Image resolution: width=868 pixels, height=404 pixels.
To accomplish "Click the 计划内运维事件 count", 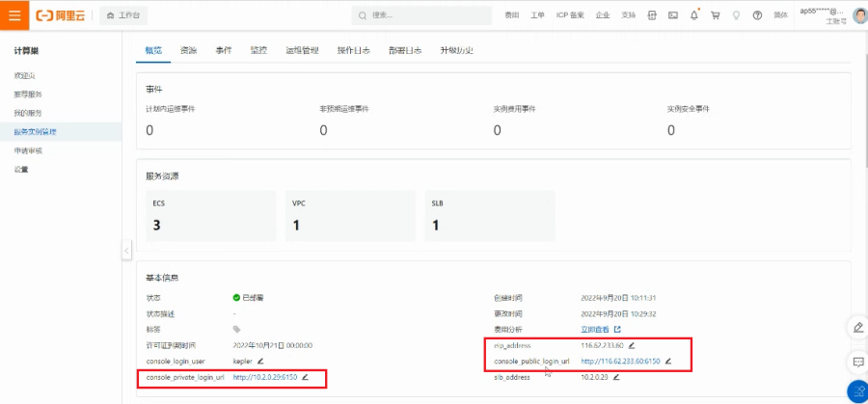I will point(149,130).
